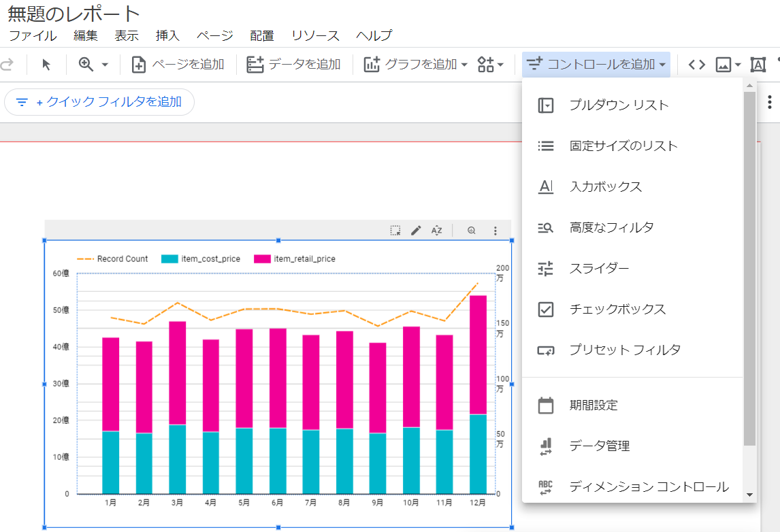The image size is (780, 532).
Task: Open the zoom level dropdown arrow
Action: pyautogui.click(x=105, y=65)
